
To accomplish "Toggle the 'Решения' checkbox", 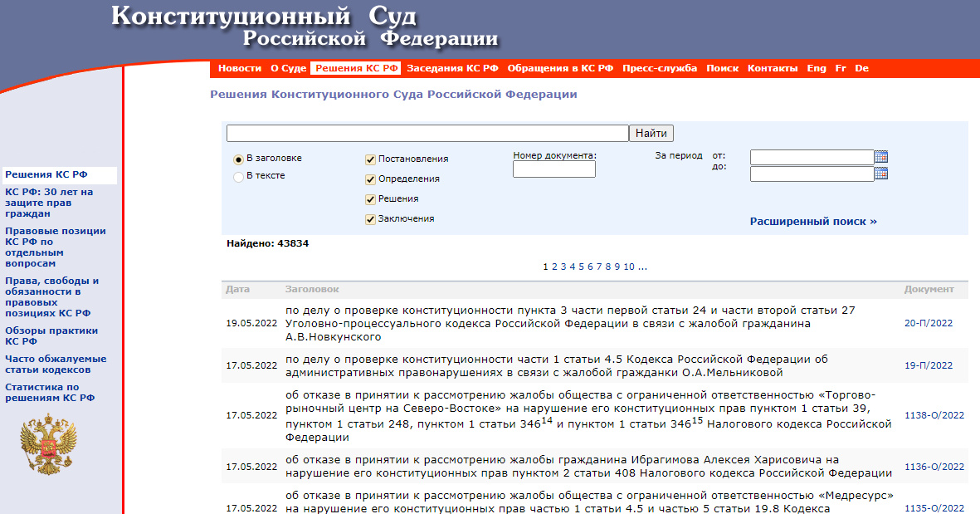I will point(370,199).
